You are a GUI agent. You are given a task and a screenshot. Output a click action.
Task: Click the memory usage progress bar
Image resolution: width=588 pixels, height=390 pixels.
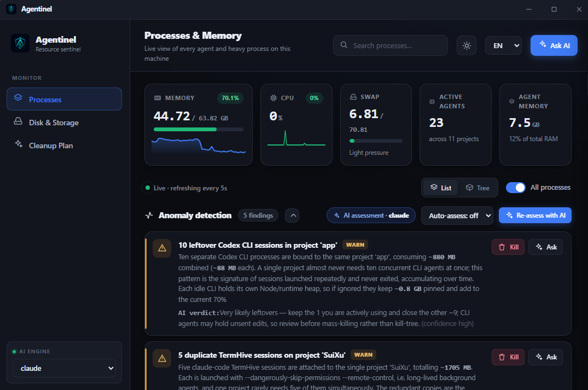click(x=199, y=130)
